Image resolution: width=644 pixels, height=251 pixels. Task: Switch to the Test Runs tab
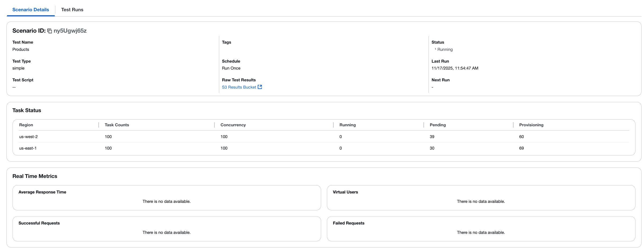point(72,9)
